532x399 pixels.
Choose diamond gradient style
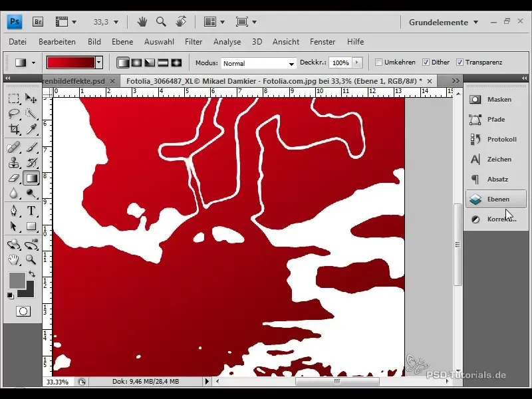point(176,63)
